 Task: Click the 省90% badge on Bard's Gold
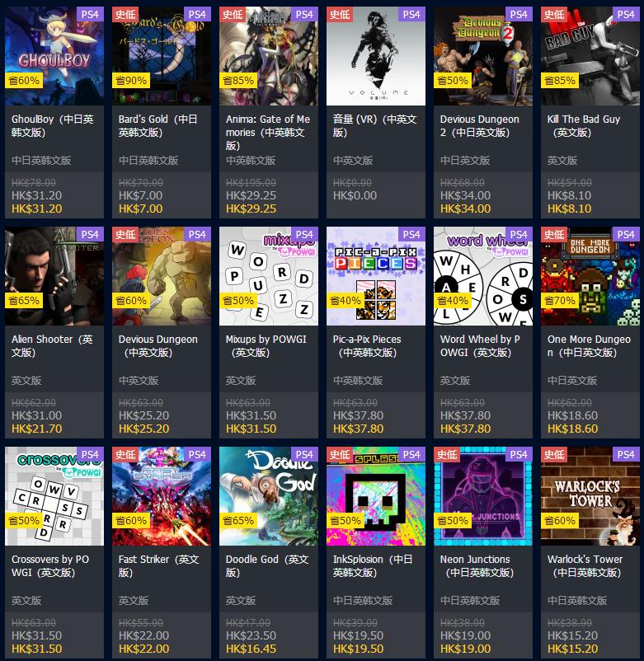pos(131,80)
